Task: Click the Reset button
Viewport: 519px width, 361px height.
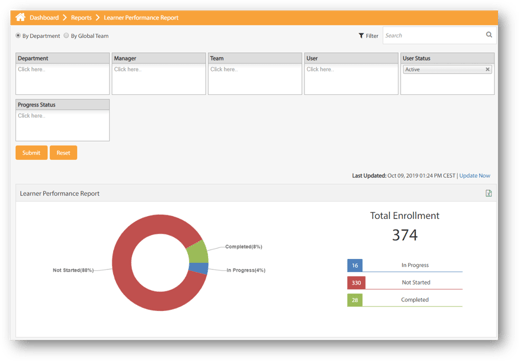Action: 63,153
